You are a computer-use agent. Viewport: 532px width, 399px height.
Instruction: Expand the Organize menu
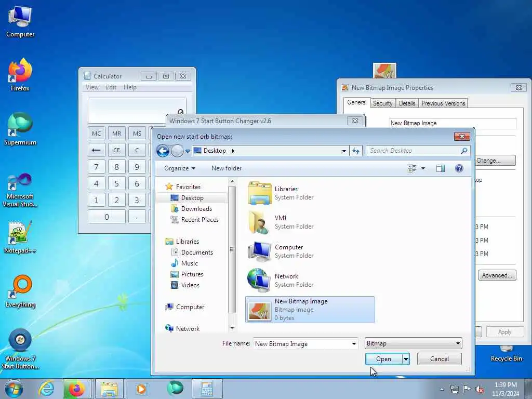pyautogui.click(x=179, y=168)
